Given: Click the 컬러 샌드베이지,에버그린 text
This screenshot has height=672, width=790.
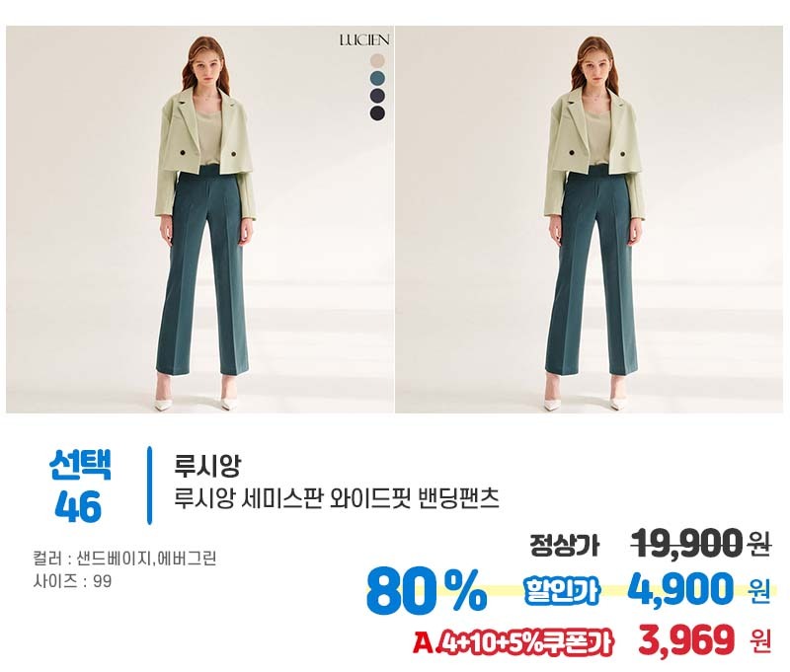Looking at the screenshot, I should 124,559.
